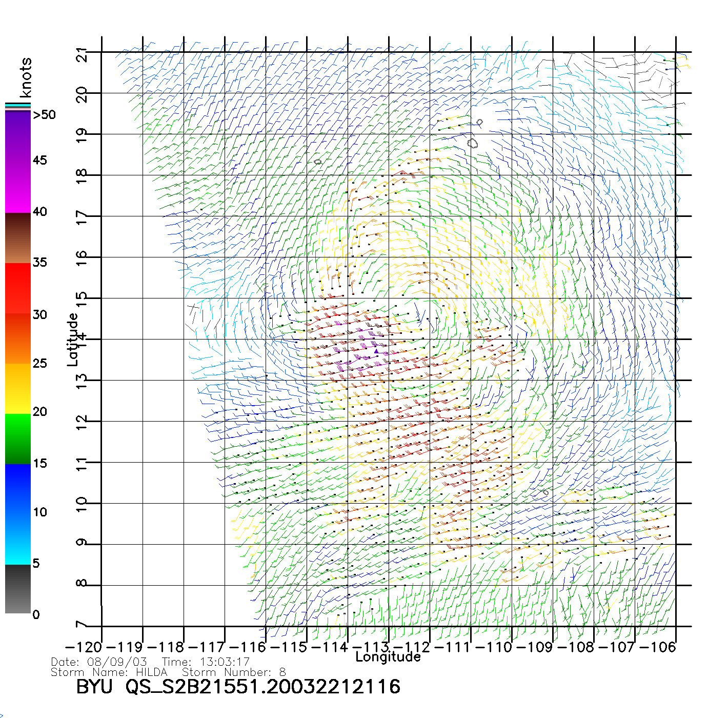Click the large Socorro Island outline
The height and width of the screenshot is (718, 728).
click(x=473, y=143)
